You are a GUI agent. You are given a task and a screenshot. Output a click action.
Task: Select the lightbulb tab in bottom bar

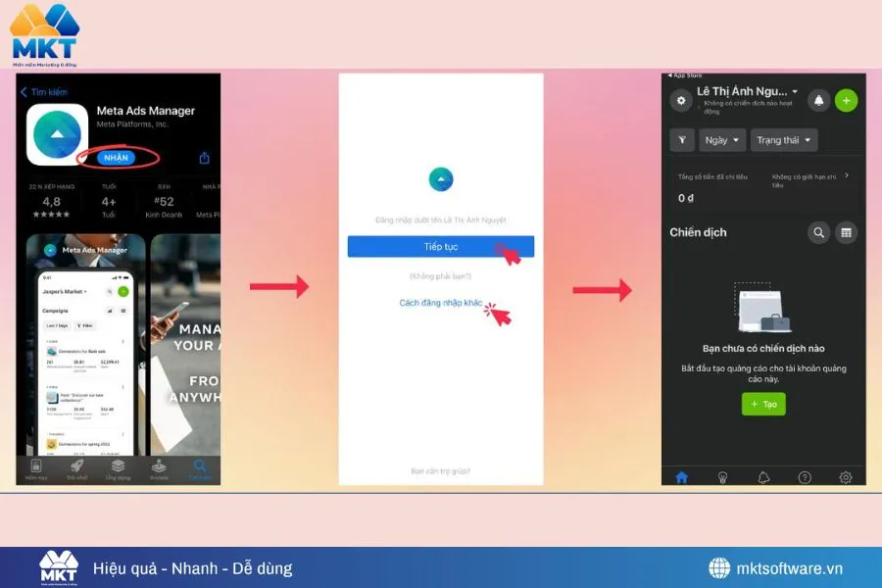723,477
